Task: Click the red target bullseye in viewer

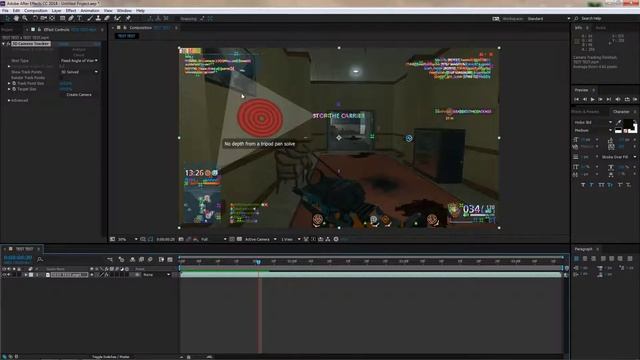Action: (x=260, y=118)
